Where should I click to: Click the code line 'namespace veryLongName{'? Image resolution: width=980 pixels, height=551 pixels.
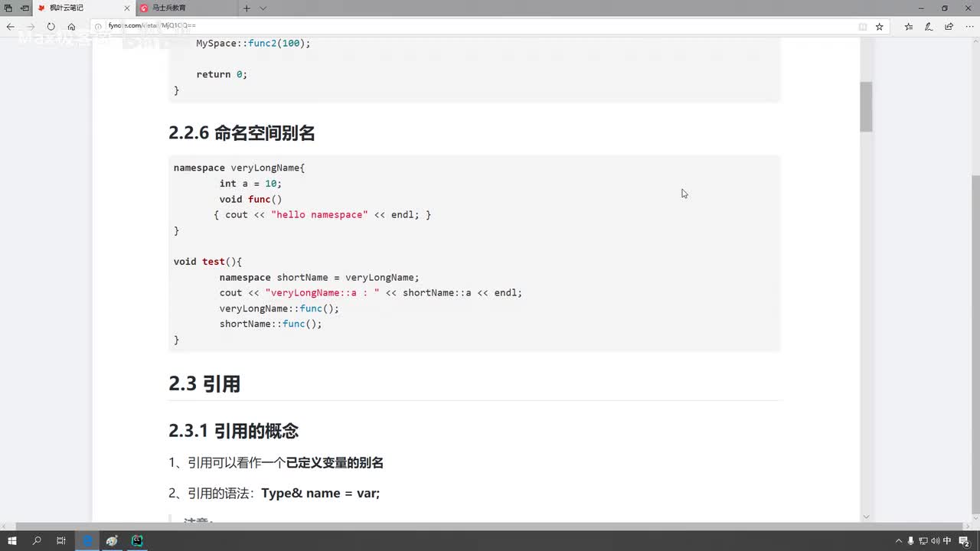coord(239,168)
